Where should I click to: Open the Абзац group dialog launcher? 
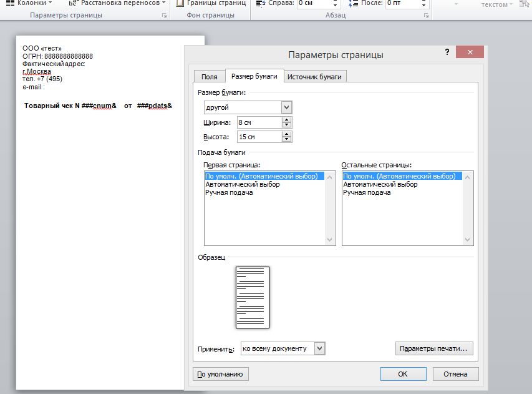click(426, 15)
